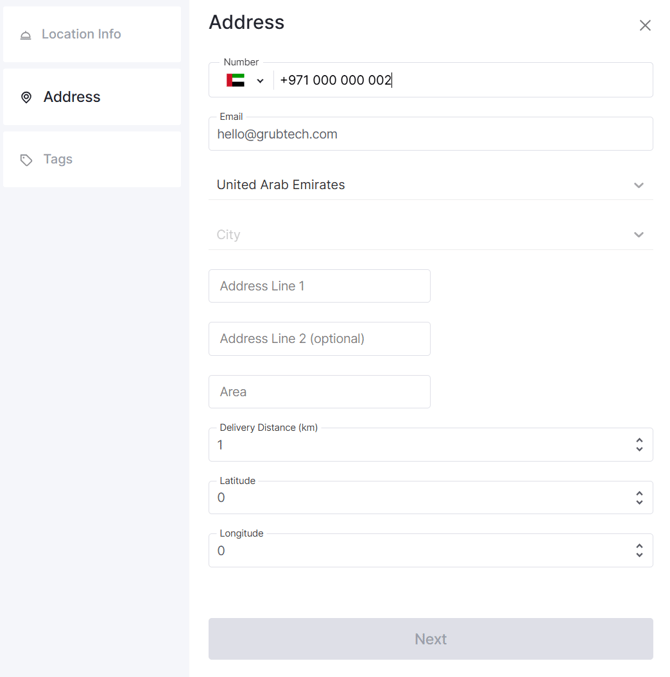Open the City dropdown
The width and height of the screenshot is (670, 677).
click(x=430, y=234)
